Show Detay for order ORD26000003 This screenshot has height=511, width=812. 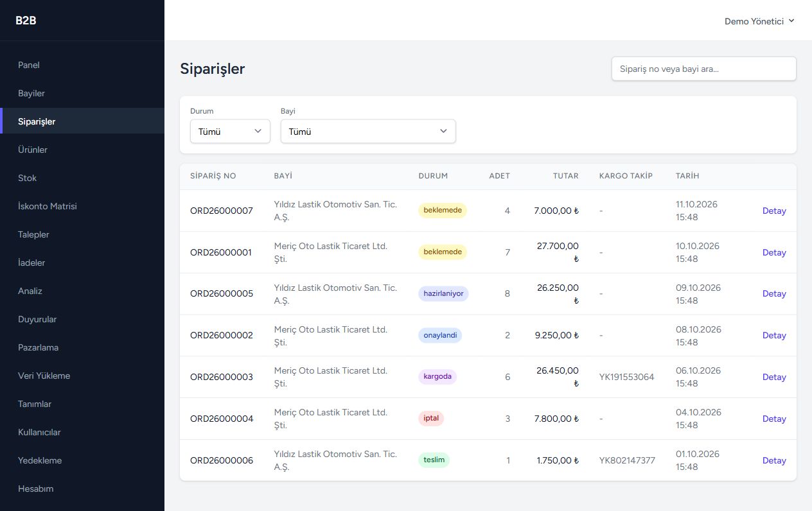tap(774, 377)
